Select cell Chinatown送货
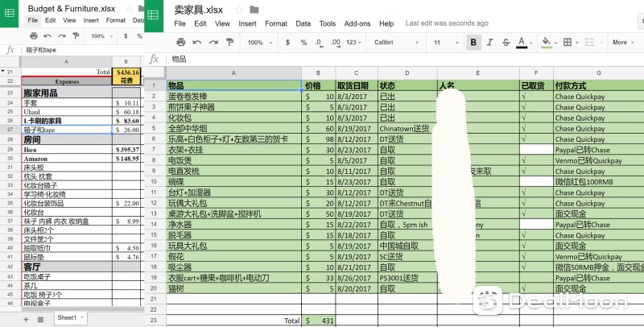 407,129
